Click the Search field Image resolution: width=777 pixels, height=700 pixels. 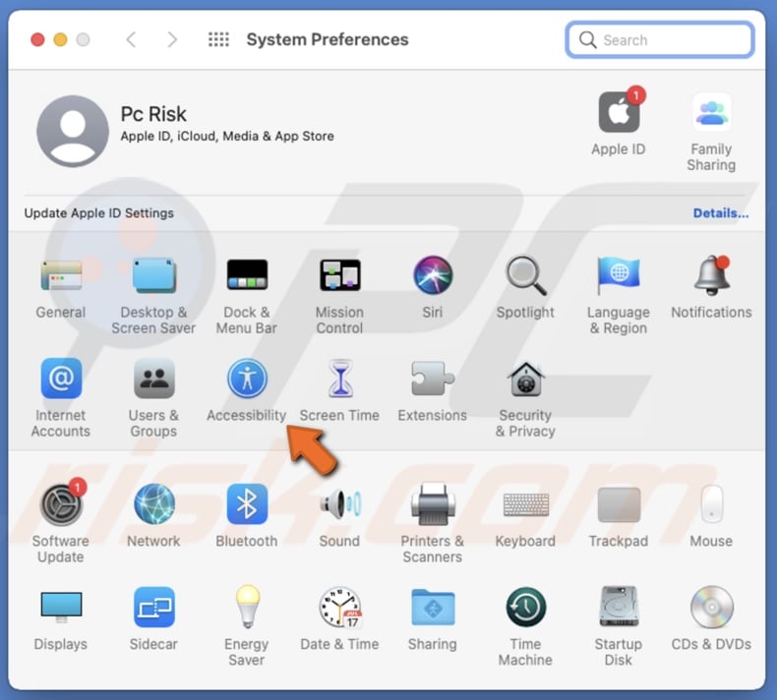(660, 39)
